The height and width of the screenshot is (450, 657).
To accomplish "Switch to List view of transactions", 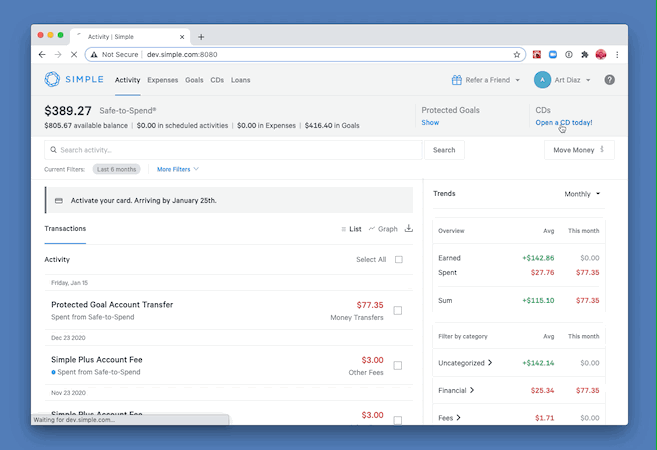I will tap(351, 229).
